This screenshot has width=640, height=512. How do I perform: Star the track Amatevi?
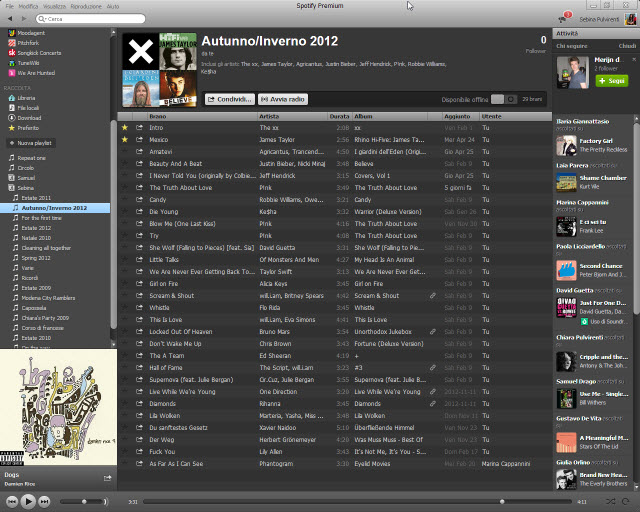click(125, 151)
